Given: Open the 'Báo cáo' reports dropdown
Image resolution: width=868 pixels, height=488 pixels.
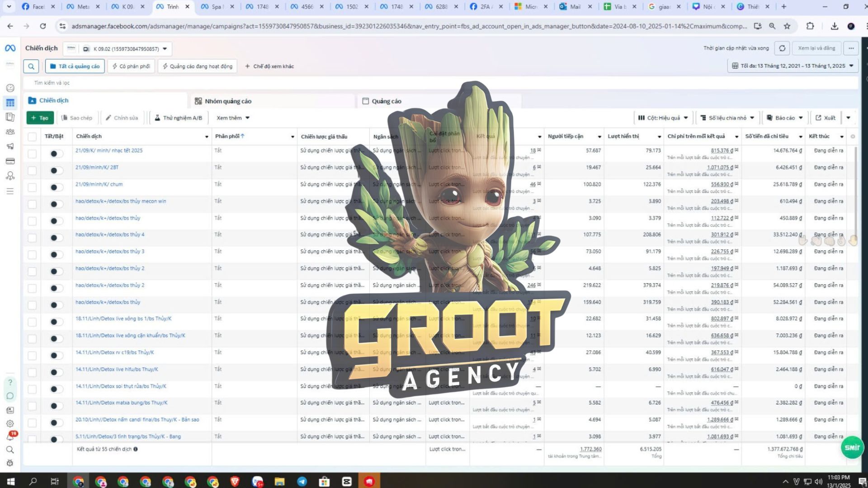Looking at the screenshot, I should pyautogui.click(x=785, y=118).
